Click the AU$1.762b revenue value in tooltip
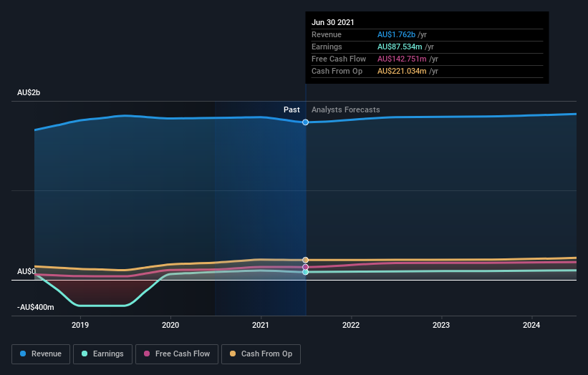588x375 pixels. click(396, 34)
